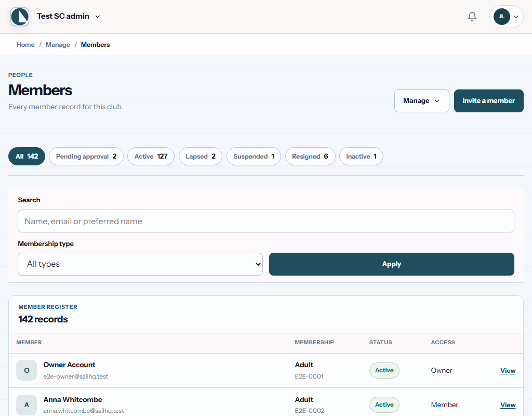Click membership number E2E-0001
Image resolution: width=532 pixels, height=416 pixels.
(x=309, y=376)
